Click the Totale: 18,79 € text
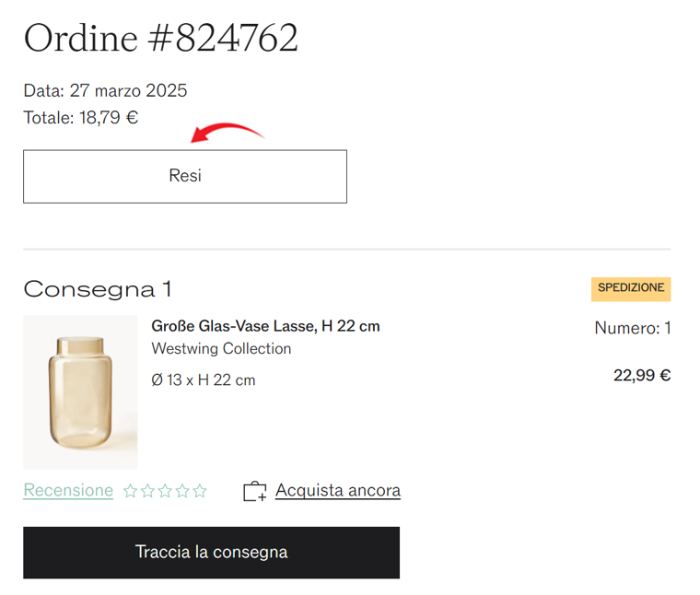 (x=81, y=118)
